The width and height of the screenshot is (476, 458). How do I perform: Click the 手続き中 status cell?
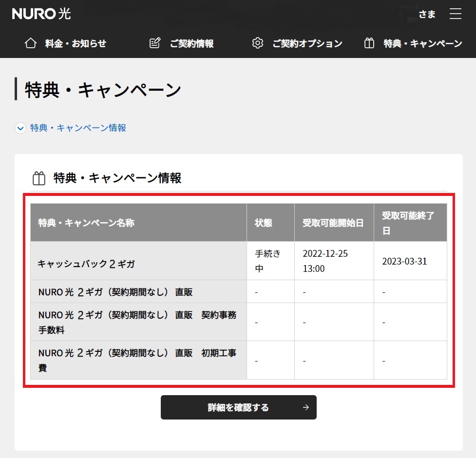click(x=268, y=261)
